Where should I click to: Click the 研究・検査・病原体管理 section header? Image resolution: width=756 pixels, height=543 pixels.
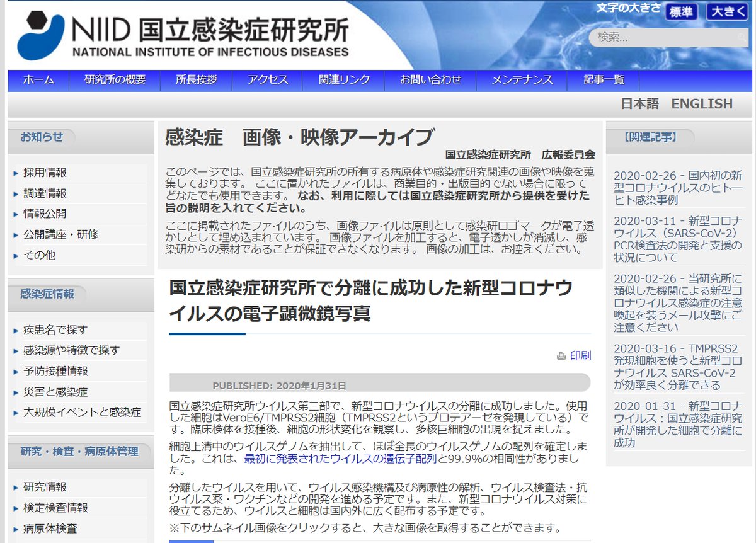pos(79,451)
